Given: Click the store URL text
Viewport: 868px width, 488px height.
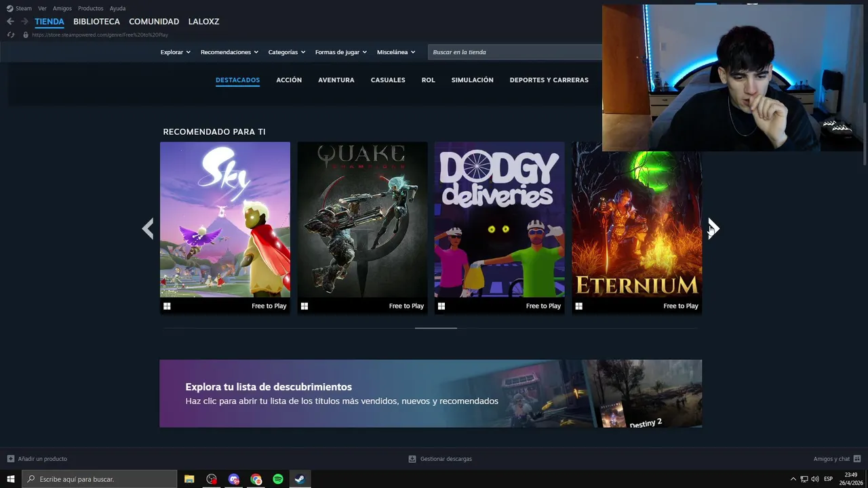Looking at the screenshot, I should pyautogui.click(x=100, y=35).
